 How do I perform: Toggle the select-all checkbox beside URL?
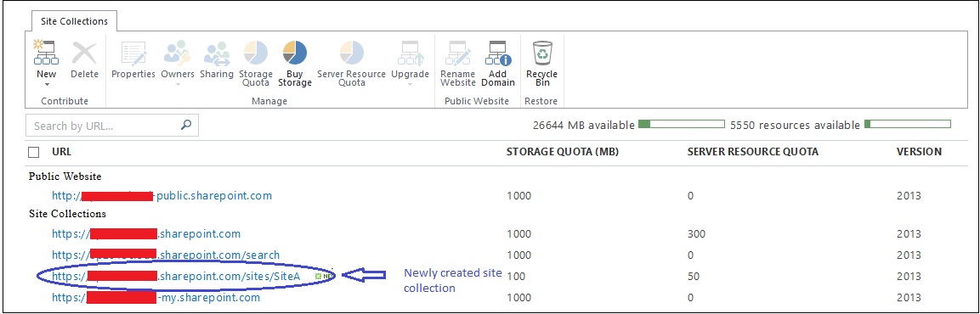pyautogui.click(x=34, y=152)
